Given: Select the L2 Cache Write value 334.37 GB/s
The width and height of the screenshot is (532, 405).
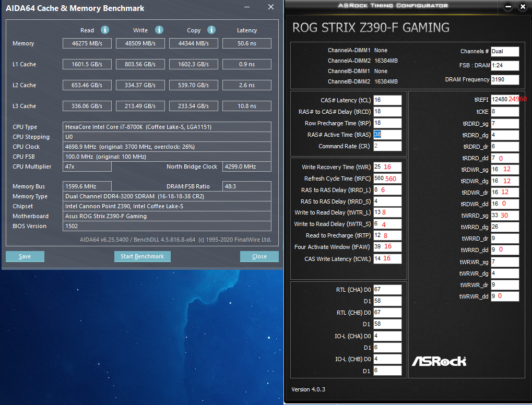Looking at the screenshot, I should [x=140, y=85].
